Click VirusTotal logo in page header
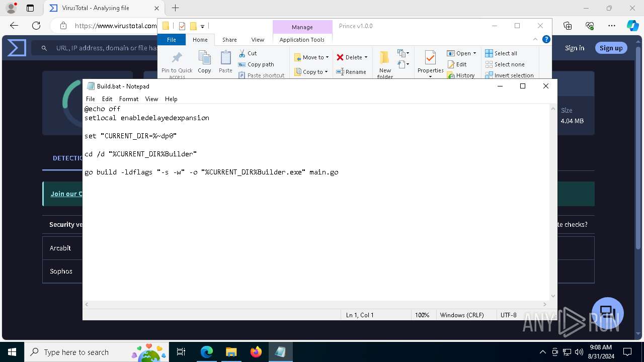This screenshot has width=644, height=362. click(16, 48)
